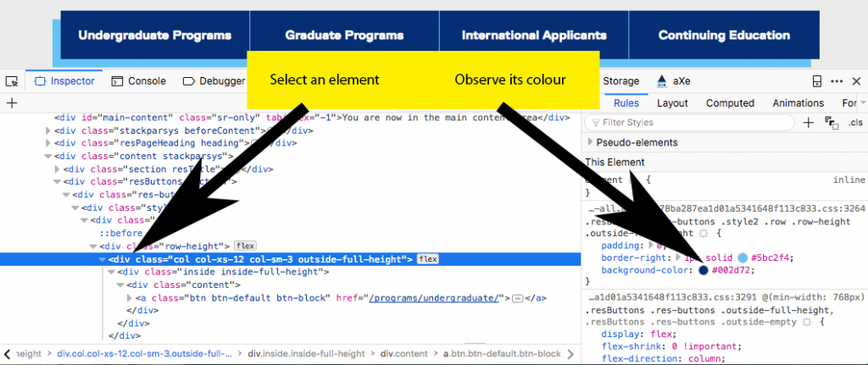Activate the element picker tool

[x=12, y=82]
